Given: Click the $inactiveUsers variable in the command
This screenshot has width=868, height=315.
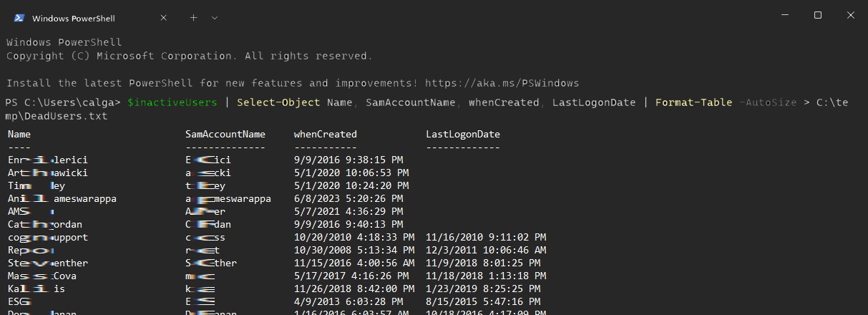Looking at the screenshot, I should pos(172,102).
